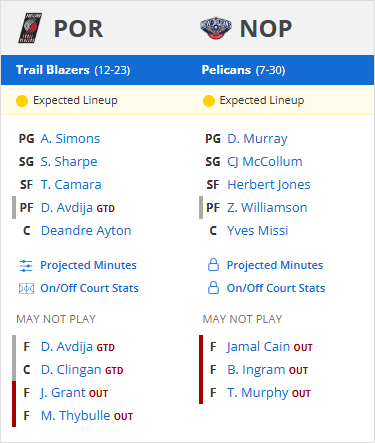Click the Pelicans team logo
This screenshot has height=443, width=375.
(x=216, y=28)
